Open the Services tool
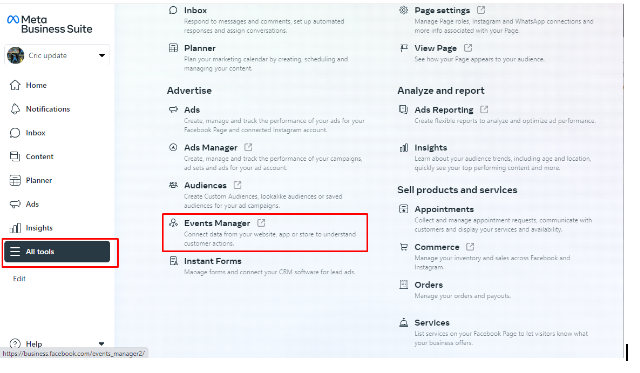640x373 pixels. [432, 323]
